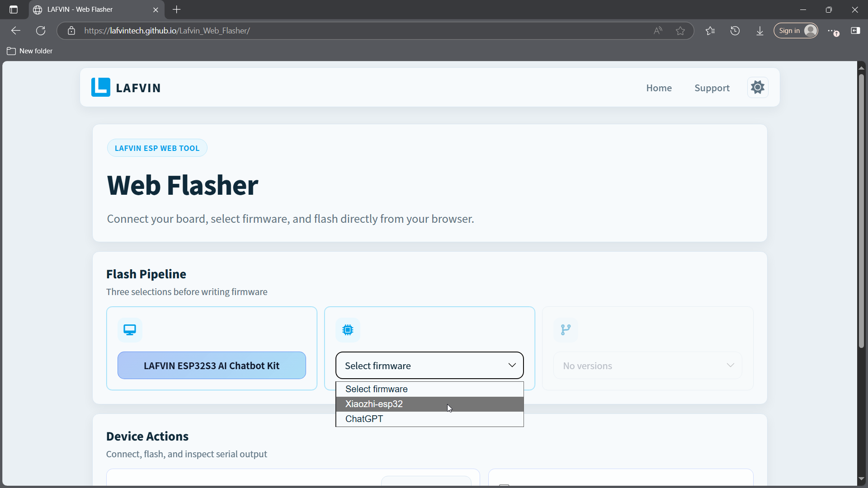Open the Support nav link
Viewport: 868px width, 488px height.
(x=712, y=88)
